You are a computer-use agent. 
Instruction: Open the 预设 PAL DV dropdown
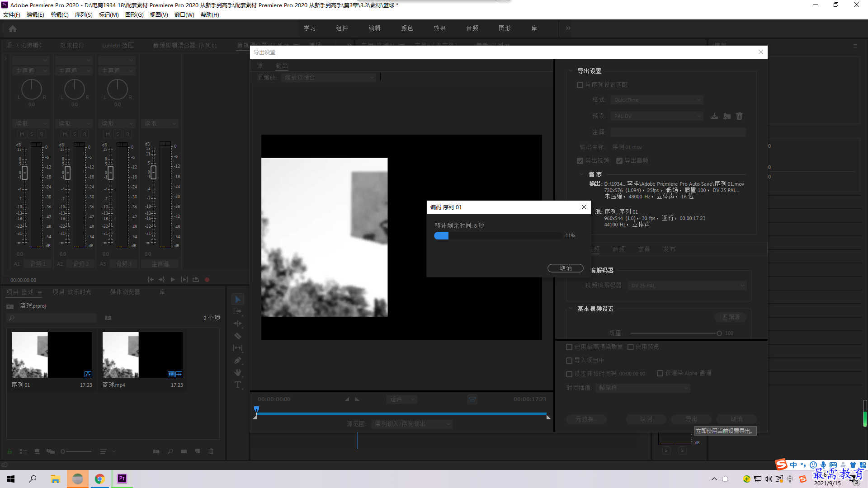(x=657, y=116)
